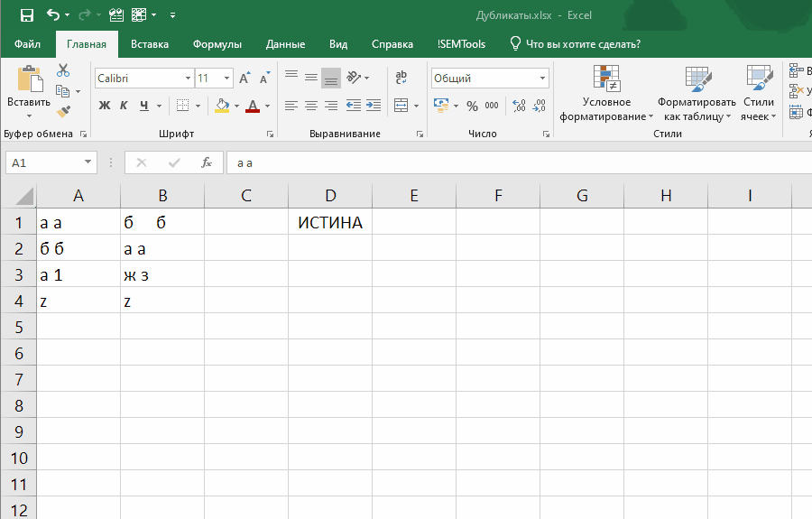Click the Increase Font Size icon
The height and width of the screenshot is (519, 812).
pos(245,79)
